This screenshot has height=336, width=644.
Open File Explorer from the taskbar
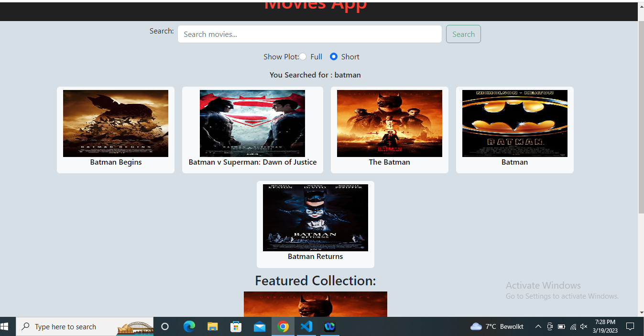[x=213, y=326]
